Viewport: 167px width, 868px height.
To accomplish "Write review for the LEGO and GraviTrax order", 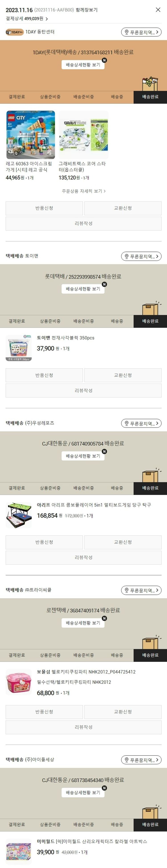I will (84, 223).
